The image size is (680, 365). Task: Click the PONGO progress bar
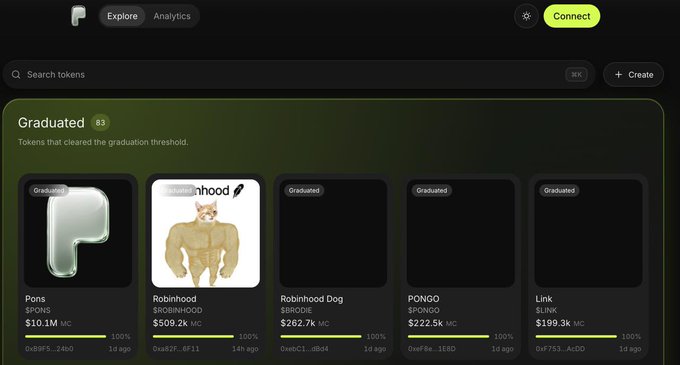(x=448, y=336)
